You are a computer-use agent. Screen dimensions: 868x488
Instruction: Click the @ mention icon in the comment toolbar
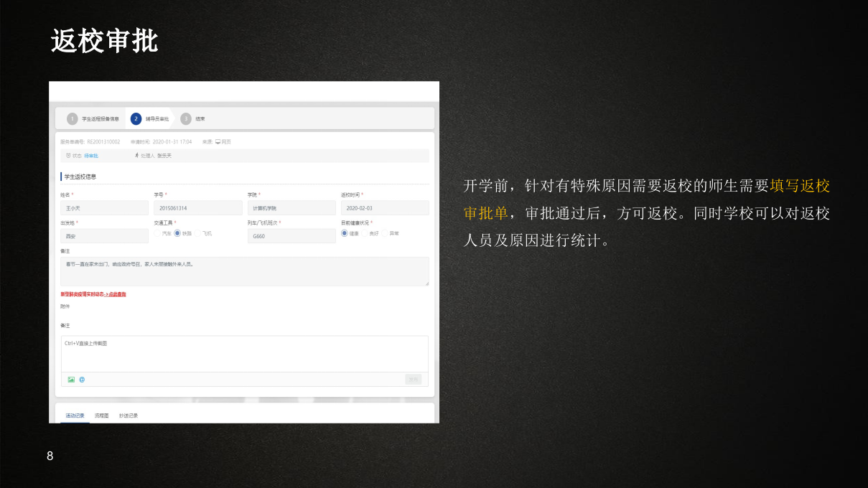(x=81, y=379)
